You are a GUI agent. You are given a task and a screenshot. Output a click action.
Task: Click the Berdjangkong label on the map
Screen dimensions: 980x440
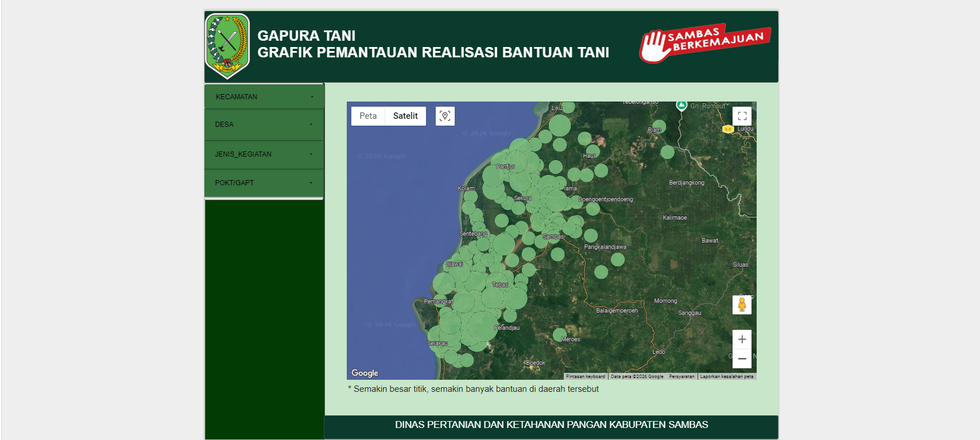pyautogui.click(x=687, y=182)
